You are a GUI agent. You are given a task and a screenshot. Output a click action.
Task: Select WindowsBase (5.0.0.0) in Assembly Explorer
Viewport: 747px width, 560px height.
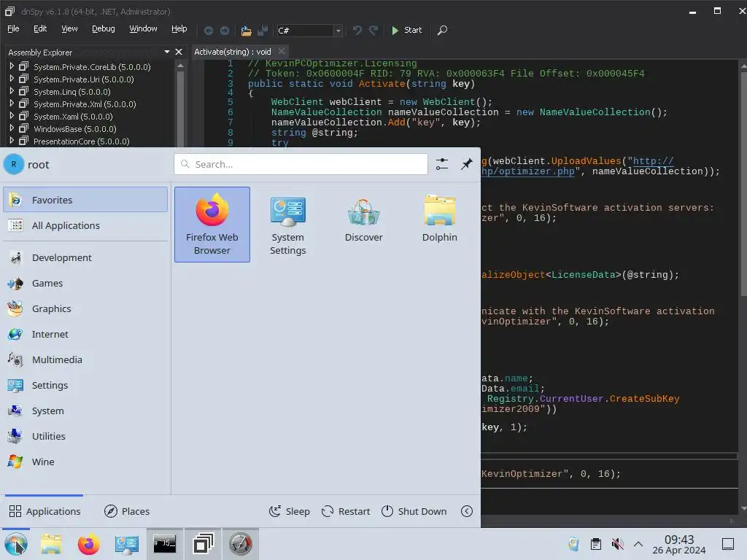[75, 129]
